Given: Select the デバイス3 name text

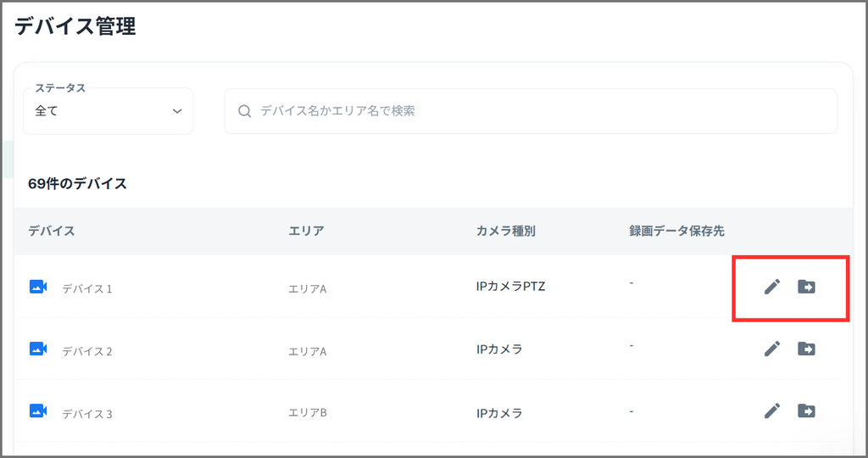Looking at the screenshot, I should (x=87, y=414).
